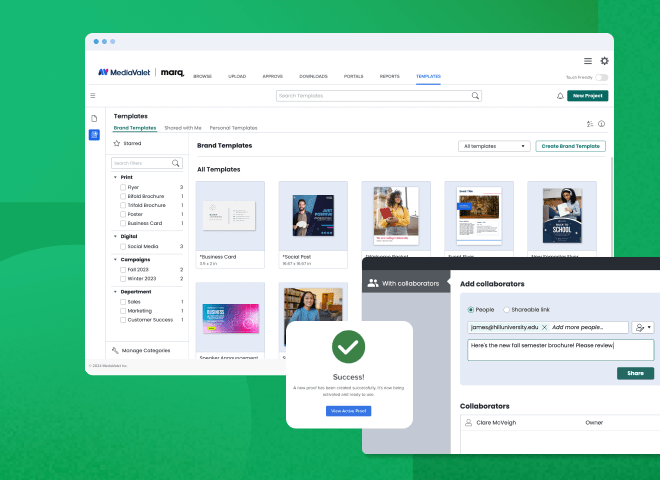Select the People radio button
Screen dimensions: 660x480
pyautogui.click(x=471, y=309)
